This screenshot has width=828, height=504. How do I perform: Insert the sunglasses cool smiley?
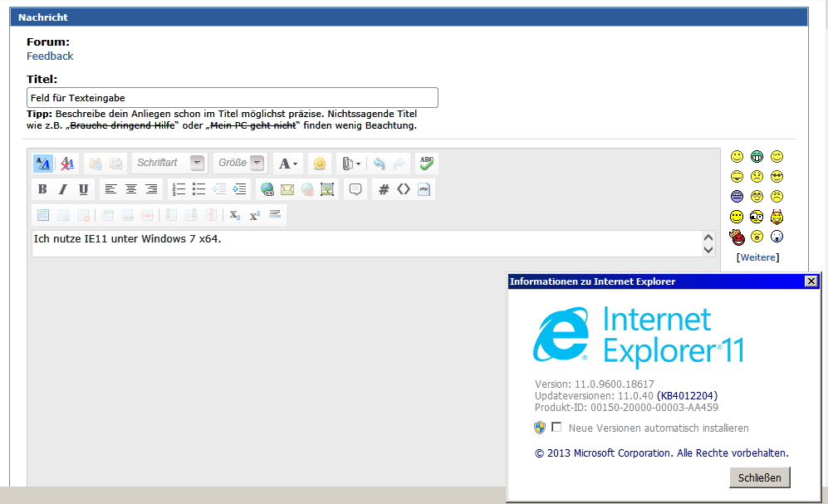777,177
